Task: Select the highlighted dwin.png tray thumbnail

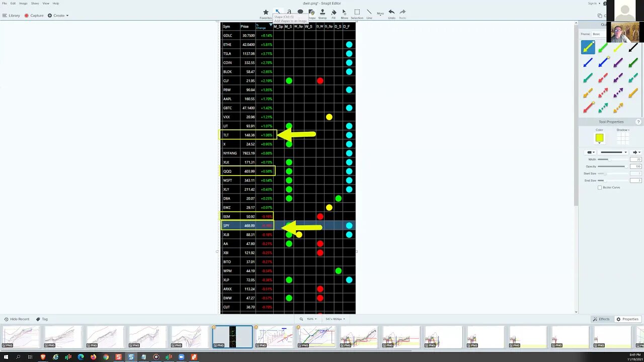Action: pyautogui.click(x=232, y=337)
